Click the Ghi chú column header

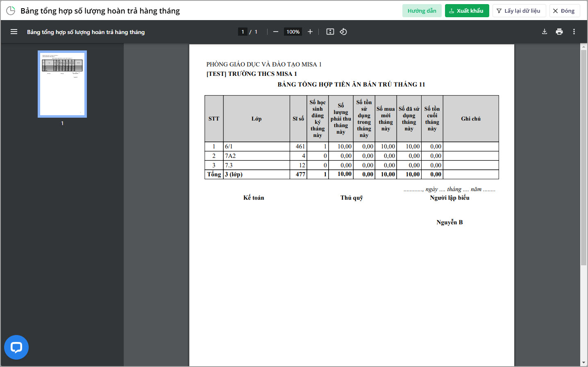[x=471, y=119]
